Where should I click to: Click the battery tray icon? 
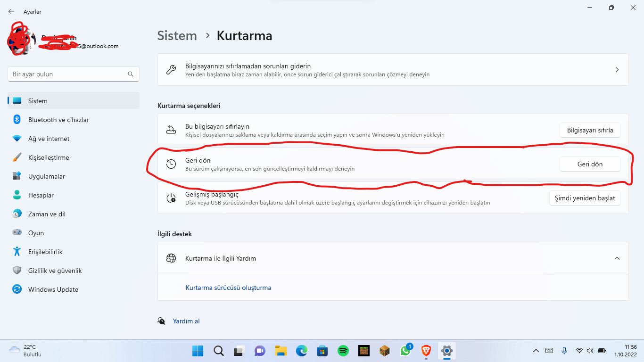tap(602, 351)
